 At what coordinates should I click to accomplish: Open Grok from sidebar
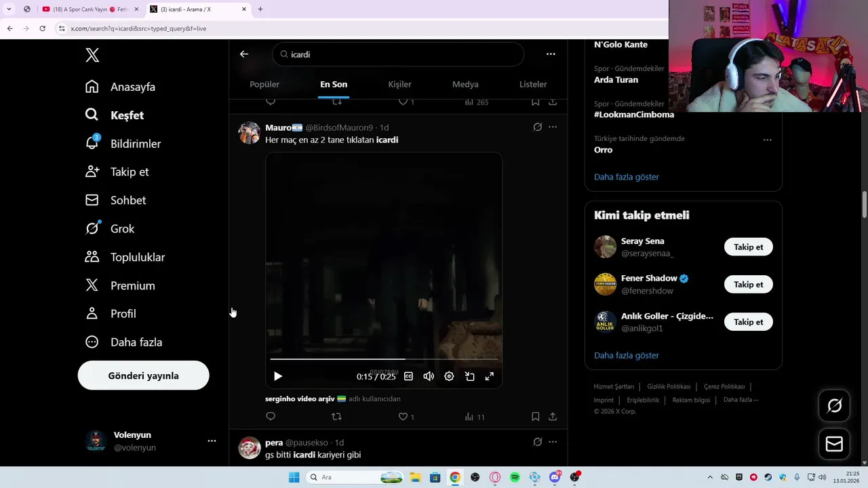pos(110,228)
